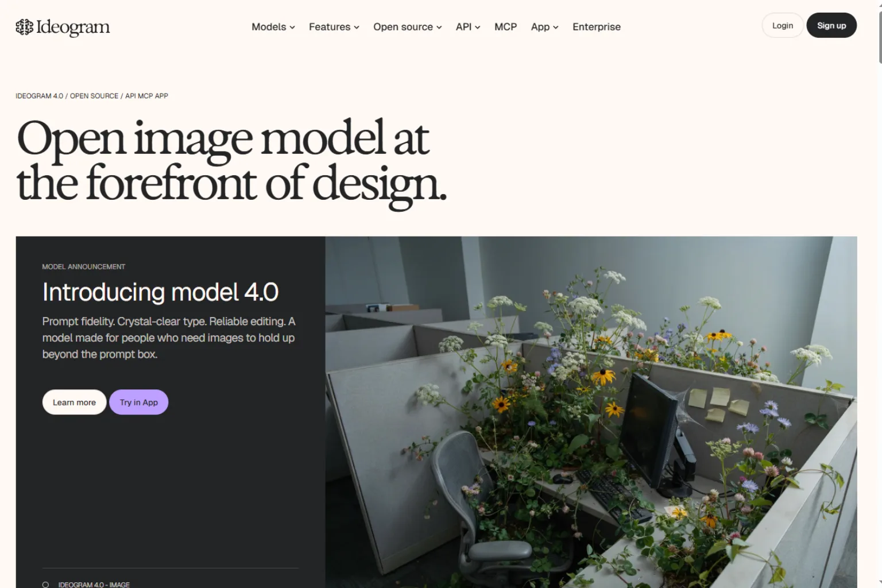Click the Ideogram brain logo icon
Viewport: 882px width, 588px height.
click(x=24, y=27)
